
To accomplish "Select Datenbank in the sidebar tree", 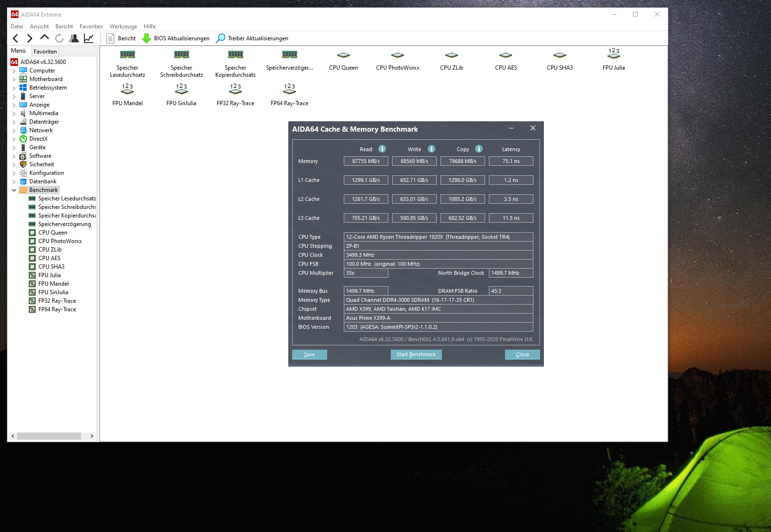I will [43, 181].
